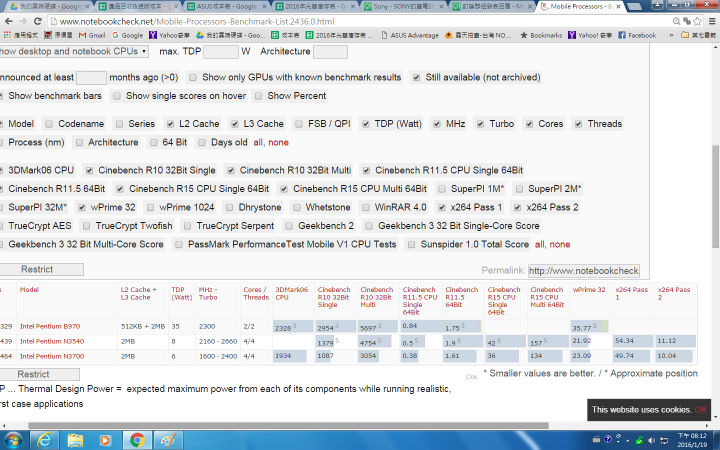Screen dimensions: 720x450
Task: Expand the bookmarks overflow chevron
Action: tap(671, 35)
